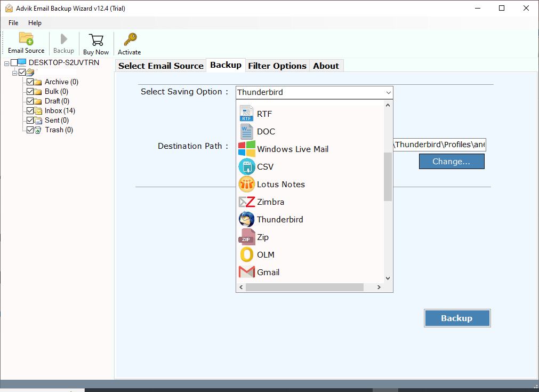
Task: Uncheck the Inbox folder checkbox
Action: (x=30, y=111)
